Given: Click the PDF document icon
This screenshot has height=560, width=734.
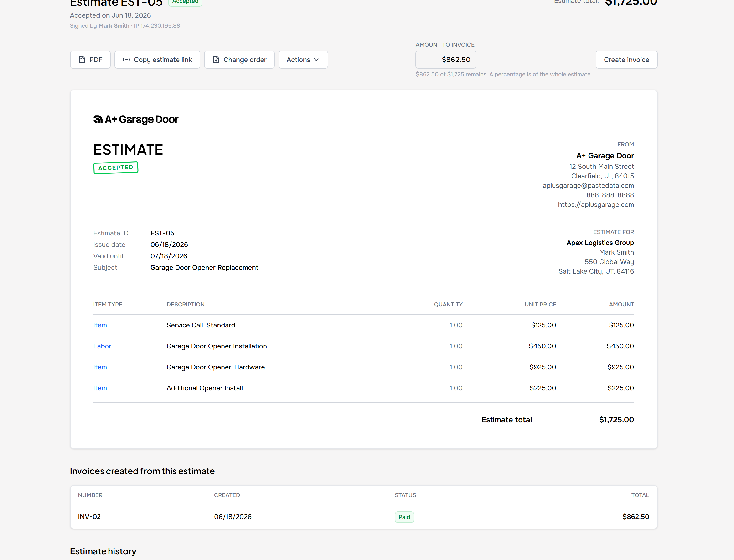Looking at the screenshot, I should point(82,60).
